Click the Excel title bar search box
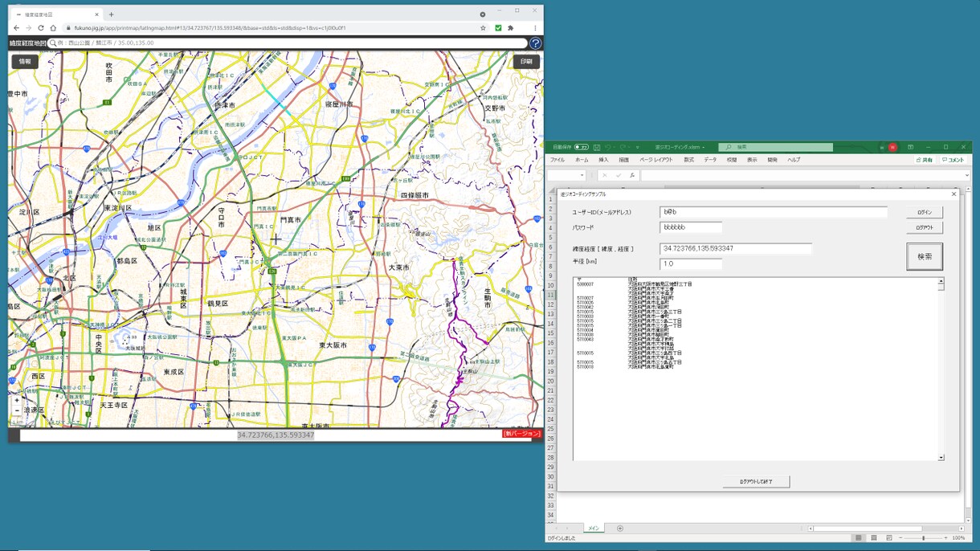 click(776, 148)
